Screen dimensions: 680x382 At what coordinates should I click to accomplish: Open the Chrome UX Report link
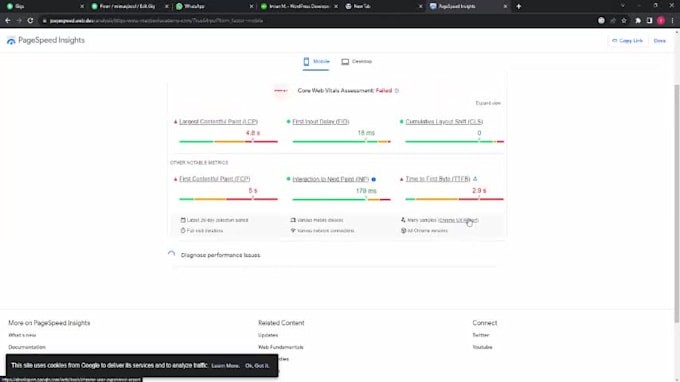(x=458, y=220)
